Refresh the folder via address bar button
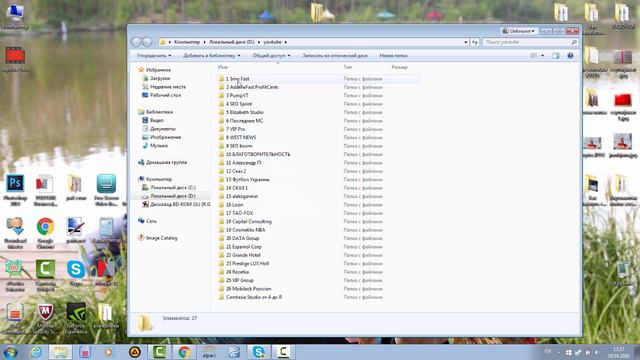Screen dimensions: 640x360 (x=474, y=42)
